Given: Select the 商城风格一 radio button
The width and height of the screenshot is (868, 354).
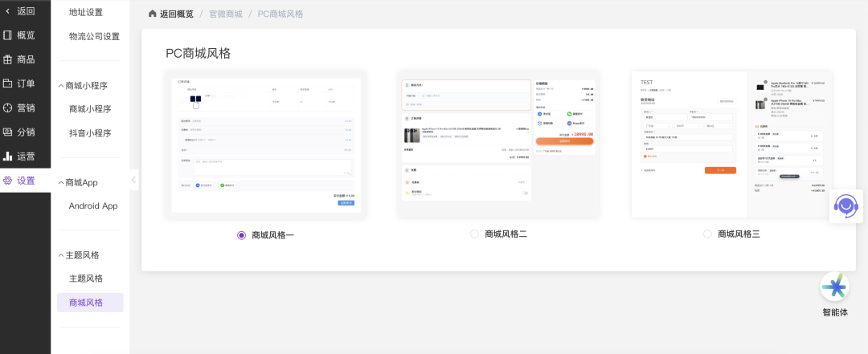Looking at the screenshot, I should pos(241,235).
